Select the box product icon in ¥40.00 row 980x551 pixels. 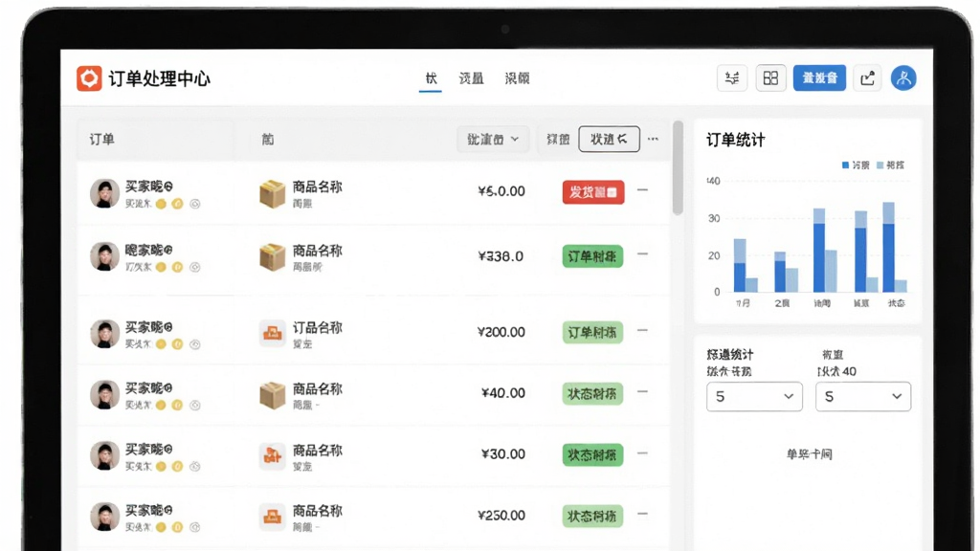273,395
